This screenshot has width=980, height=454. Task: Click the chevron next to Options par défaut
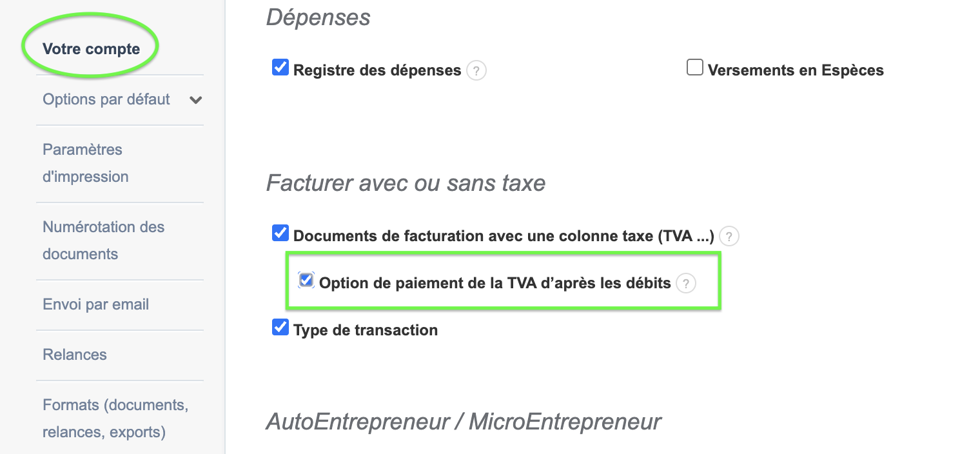tap(196, 101)
